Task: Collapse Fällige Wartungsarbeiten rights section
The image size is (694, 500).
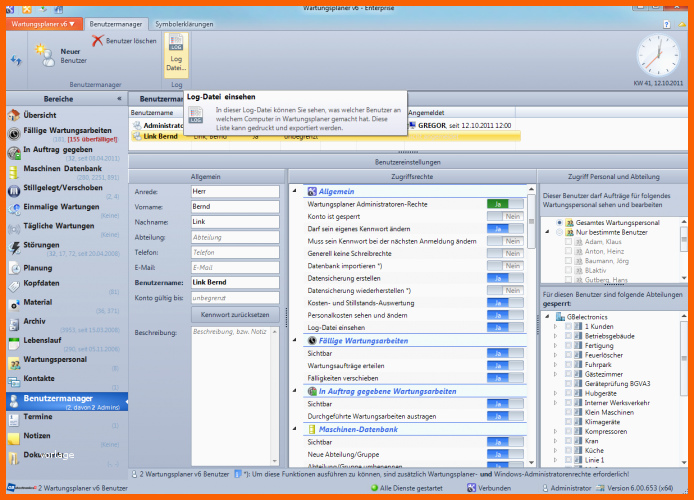Action: 295,340
